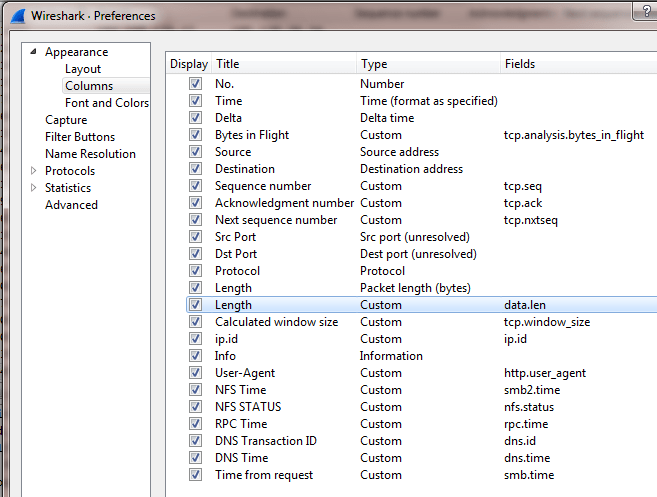Select the Advanced preferences item
This screenshot has width=657, height=497.
click(71, 205)
